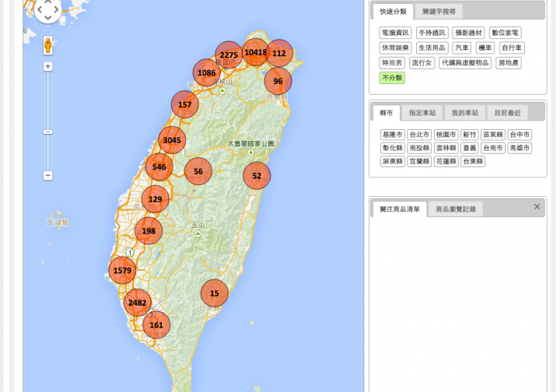Screen dimensions: 560x392
Task: Open the 157 cluster marker
Action: point(184,104)
